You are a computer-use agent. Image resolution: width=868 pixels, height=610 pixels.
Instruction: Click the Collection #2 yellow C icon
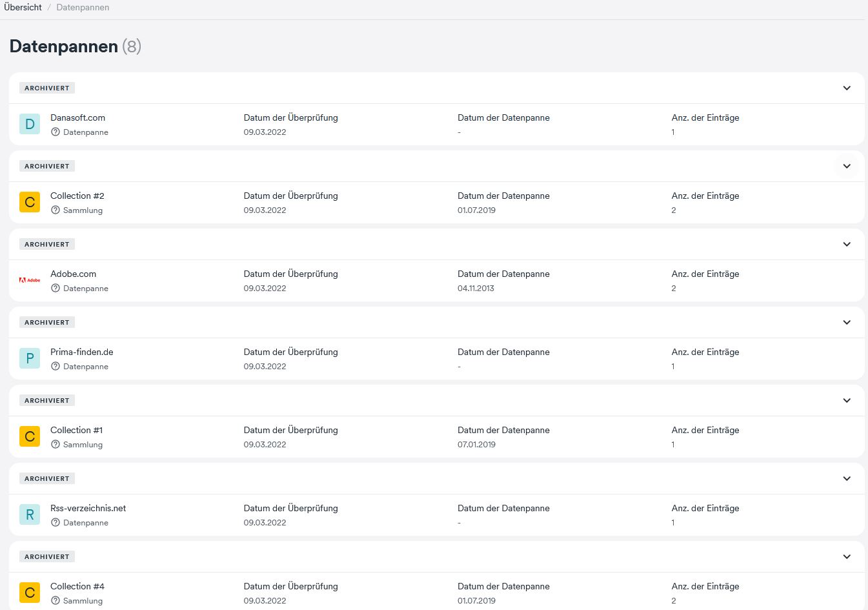[30, 202]
